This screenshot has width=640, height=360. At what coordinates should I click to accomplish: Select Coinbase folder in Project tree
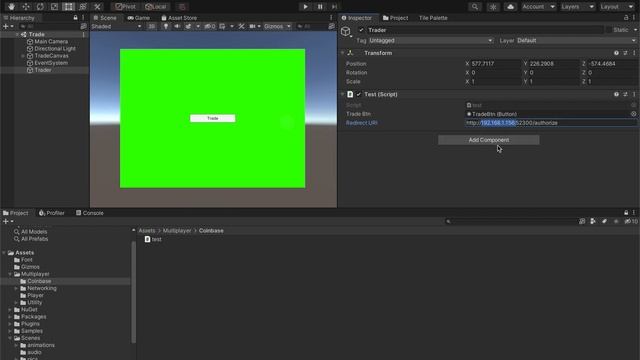[39, 281]
